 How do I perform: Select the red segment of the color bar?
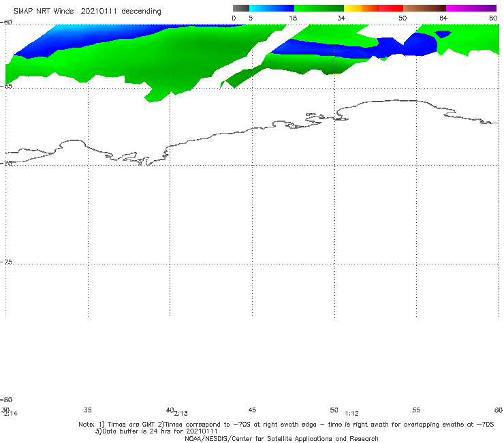[391, 8]
